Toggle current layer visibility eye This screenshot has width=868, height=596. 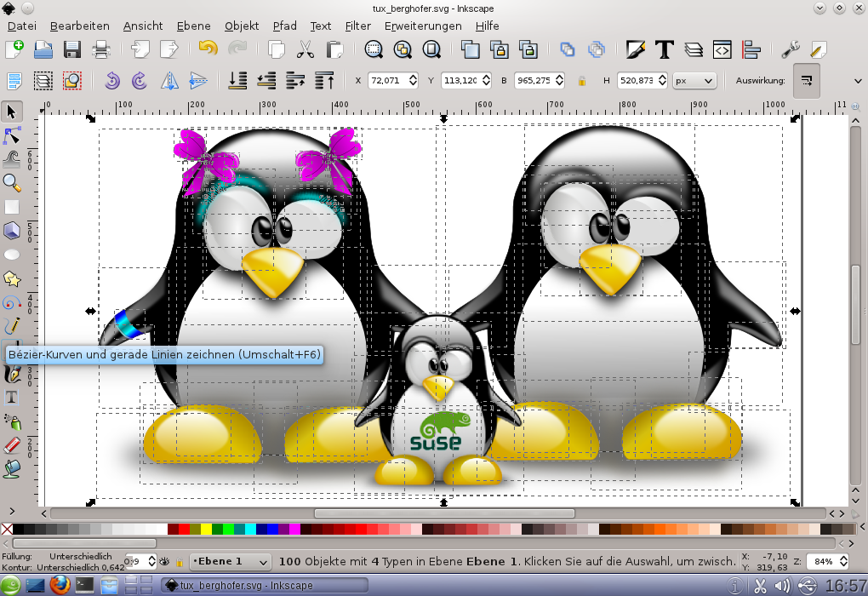(164, 562)
